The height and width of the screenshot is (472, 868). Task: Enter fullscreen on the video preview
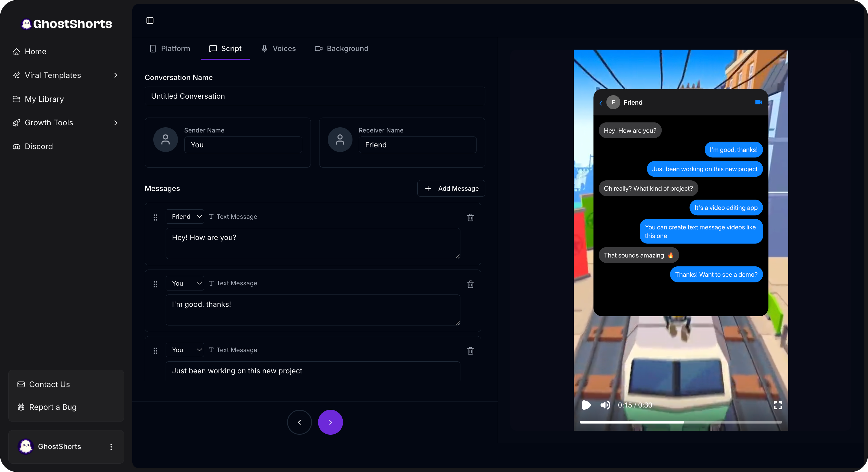pos(778,405)
